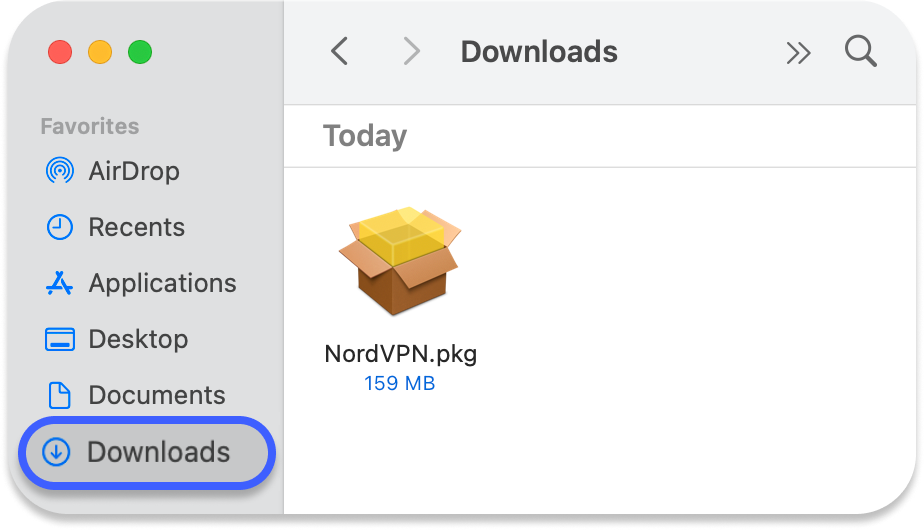The width and height of the screenshot is (924, 530).
Task: Click the Downloads arrow icon in sidebar
Action: (57, 452)
